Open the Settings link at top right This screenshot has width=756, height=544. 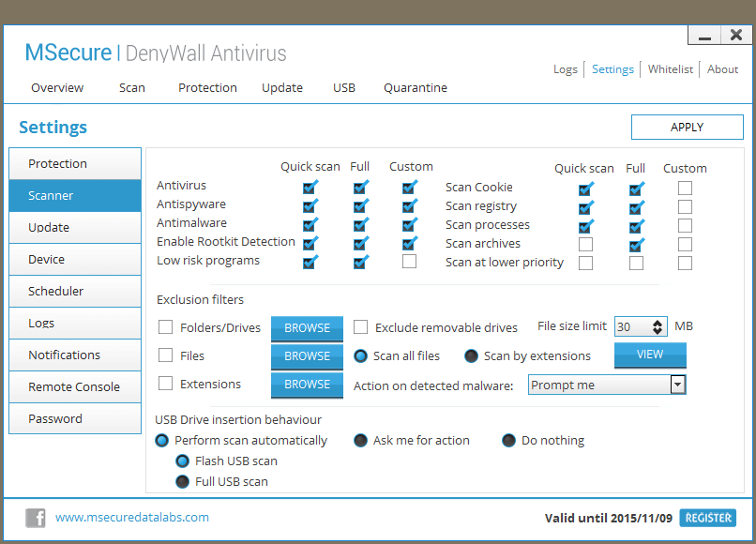[x=612, y=69]
